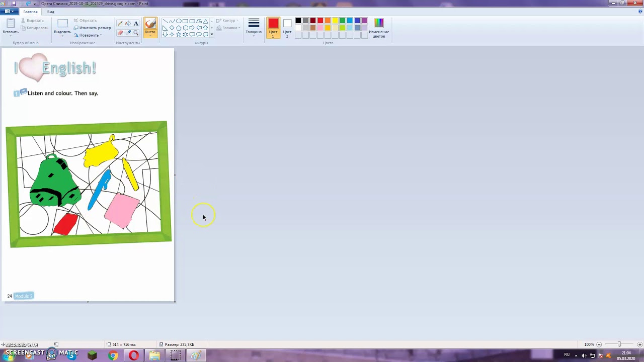Screen dimensions: 644x362
Task: Pick the five-point star shape
Action: 179,35
